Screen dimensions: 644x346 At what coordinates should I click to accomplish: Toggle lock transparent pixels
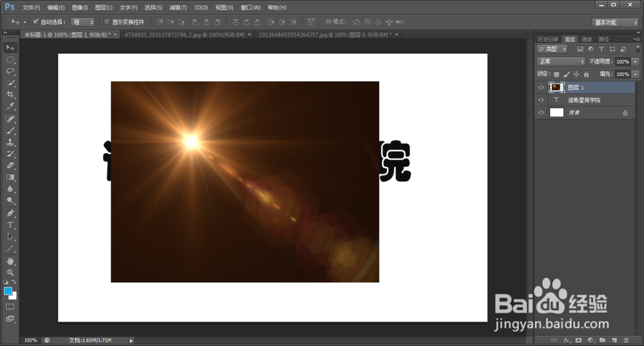[x=556, y=74]
